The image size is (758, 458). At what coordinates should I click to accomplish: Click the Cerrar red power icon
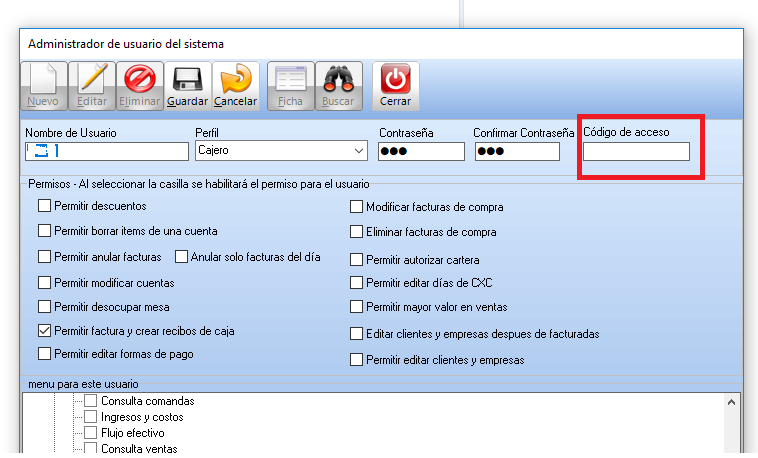(x=395, y=86)
